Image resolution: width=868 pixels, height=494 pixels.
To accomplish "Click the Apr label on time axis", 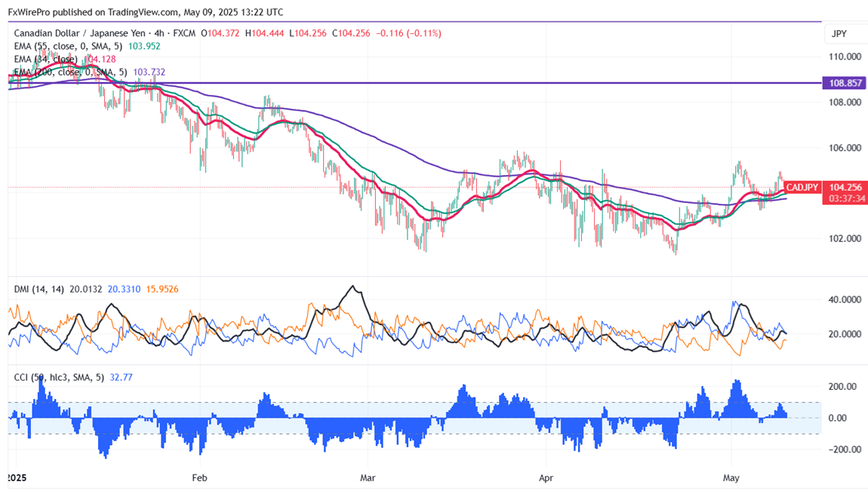I will tap(545, 478).
